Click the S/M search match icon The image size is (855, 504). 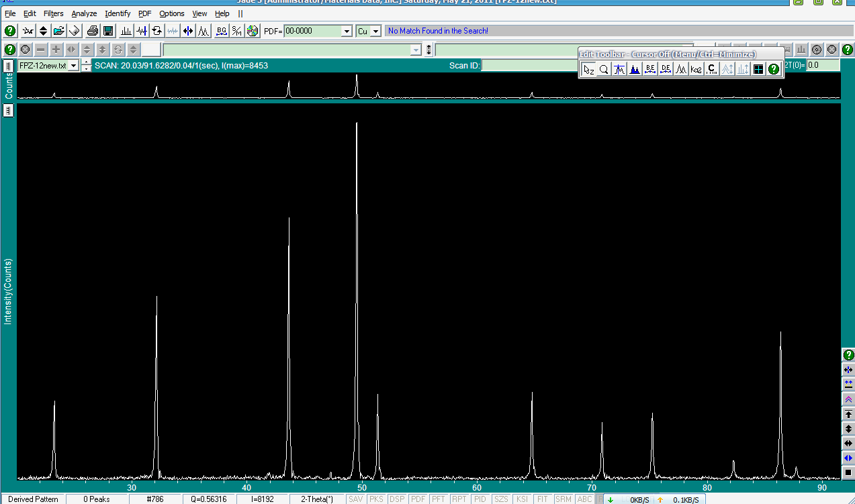(x=237, y=31)
